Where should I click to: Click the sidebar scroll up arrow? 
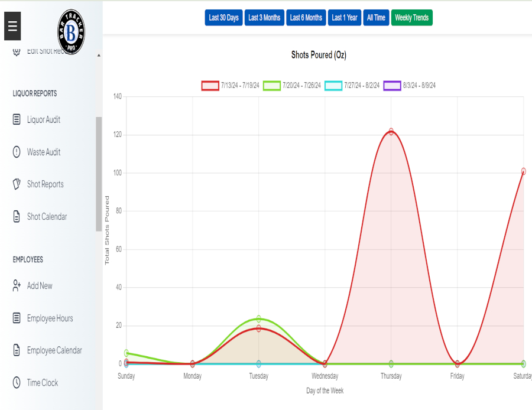[99, 55]
